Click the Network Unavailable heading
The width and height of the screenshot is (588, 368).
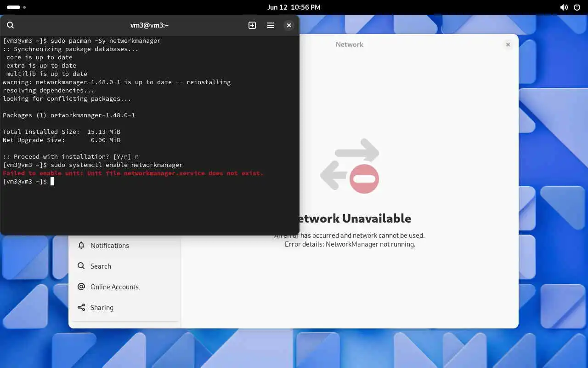(355, 218)
